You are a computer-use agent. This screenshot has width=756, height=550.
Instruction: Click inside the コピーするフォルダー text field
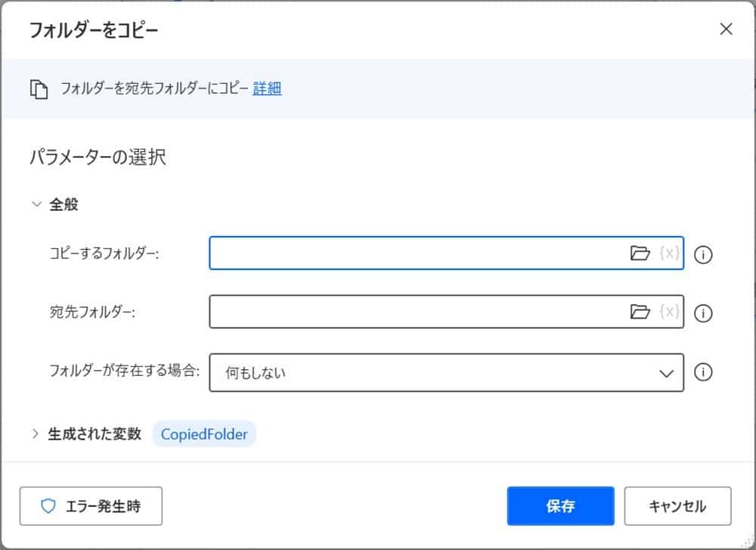pos(416,253)
